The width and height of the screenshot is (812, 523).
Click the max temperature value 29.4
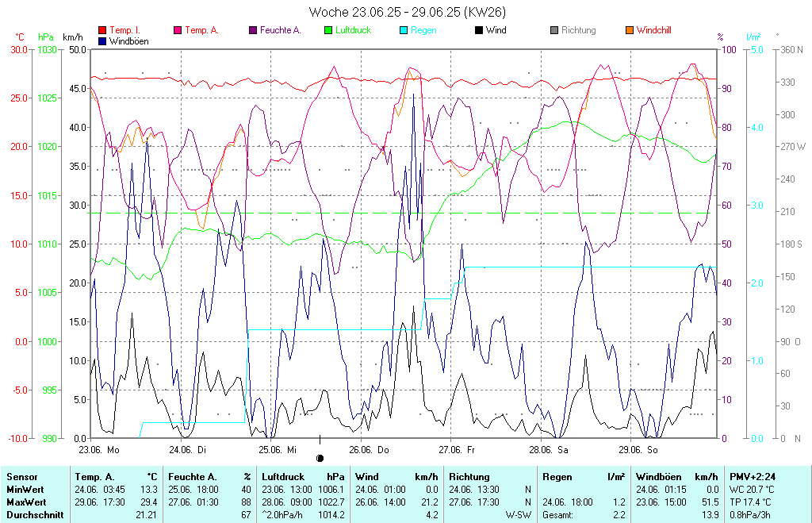pos(149,502)
